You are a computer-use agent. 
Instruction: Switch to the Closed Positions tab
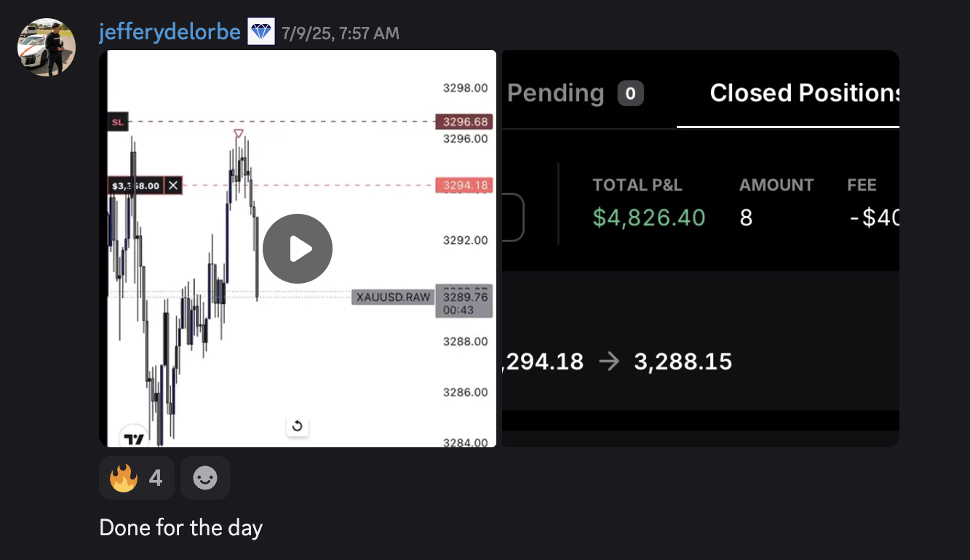pyautogui.click(x=804, y=93)
